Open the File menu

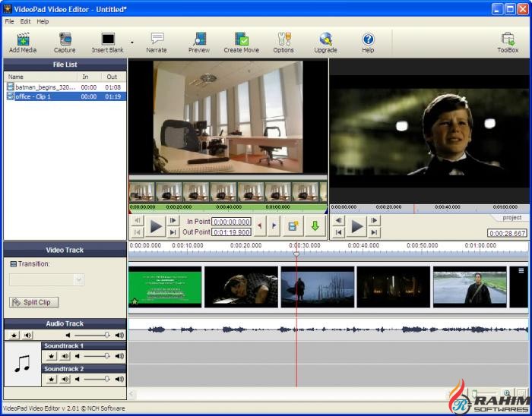pos(9,21)
